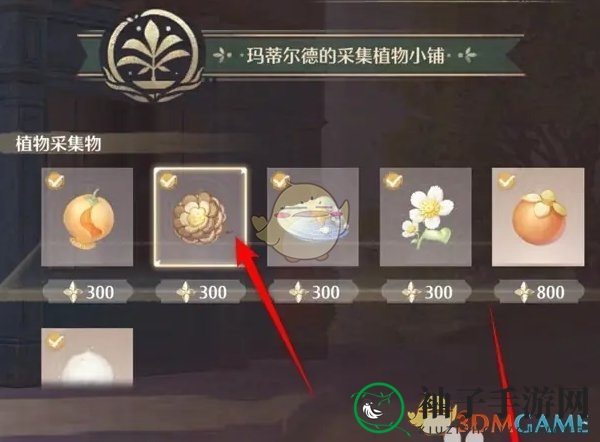Click the 800 price under persimmon

(539, 292)
